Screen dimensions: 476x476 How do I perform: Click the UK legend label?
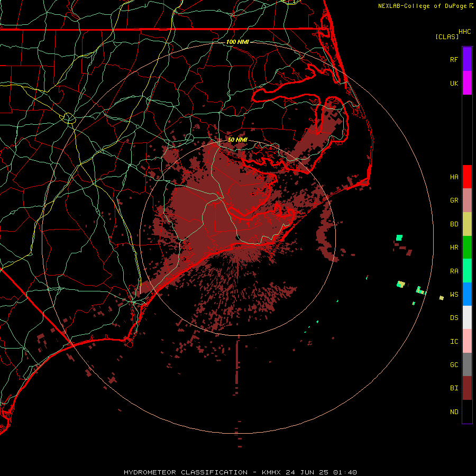click(x=454, y=83)
